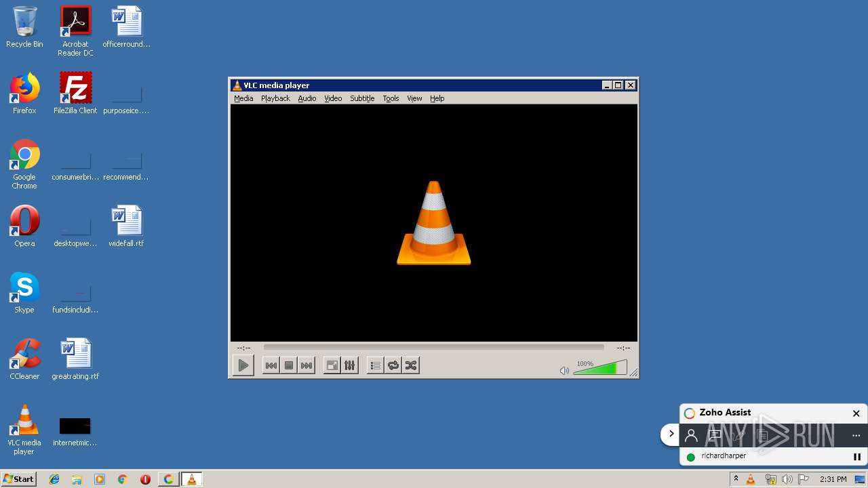Open the View menu
Viewport: 868px width, 488px height.
[x=414, y=98]
